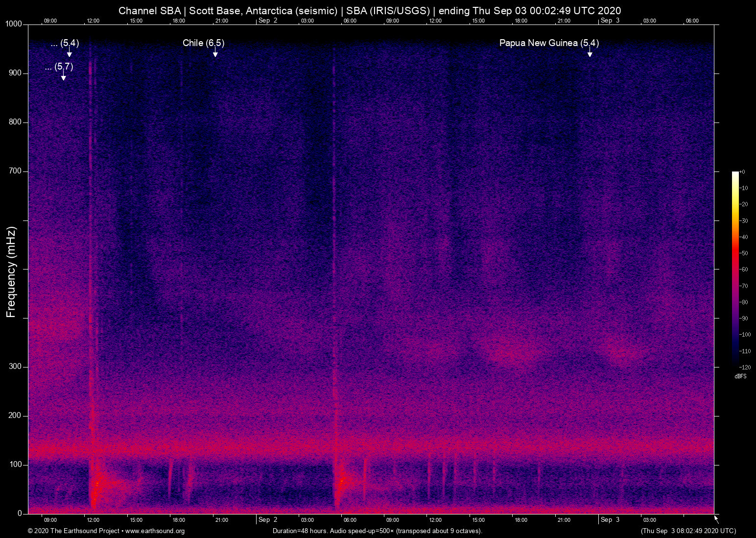Click the magnitude (5.4) annotation near 09:00
Viewport: 756px width, 538px height.
[x=65, y=43]
